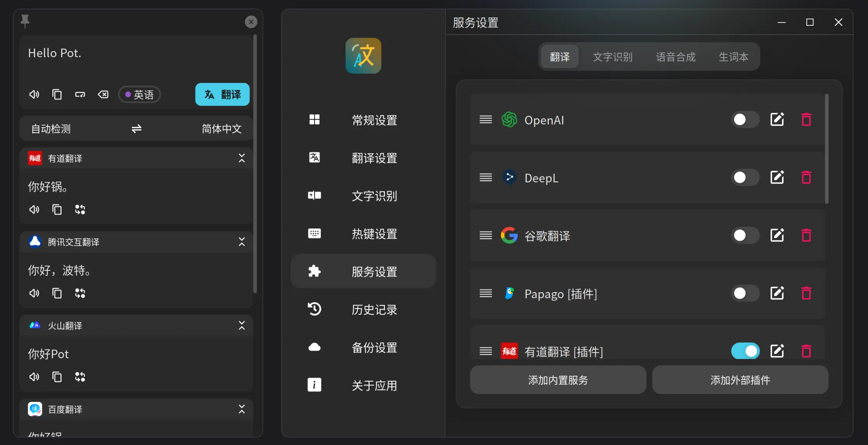
Task: Edit the DeepL service configuration
Action: pyautogui.click(x=777, y=178)
